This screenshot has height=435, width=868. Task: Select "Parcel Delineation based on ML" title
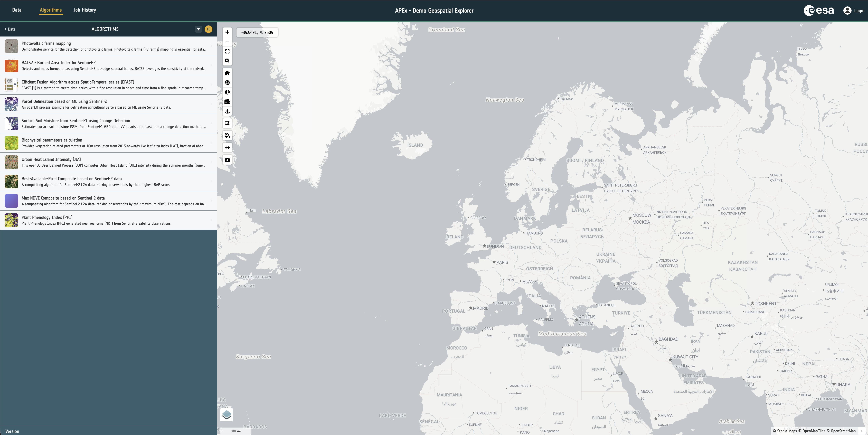click(x=64, y=101)
